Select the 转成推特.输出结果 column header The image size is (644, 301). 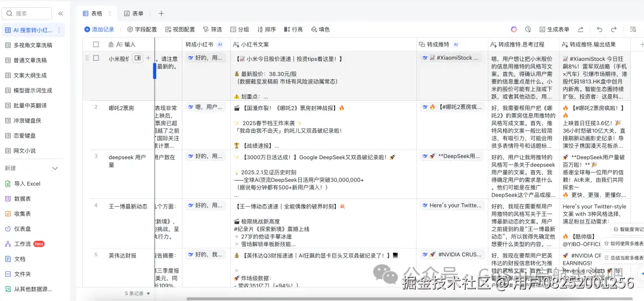[595, 44]
